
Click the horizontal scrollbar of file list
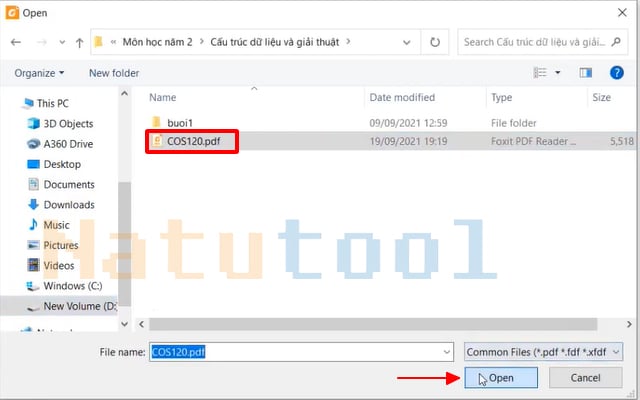(x=373, y=324)
